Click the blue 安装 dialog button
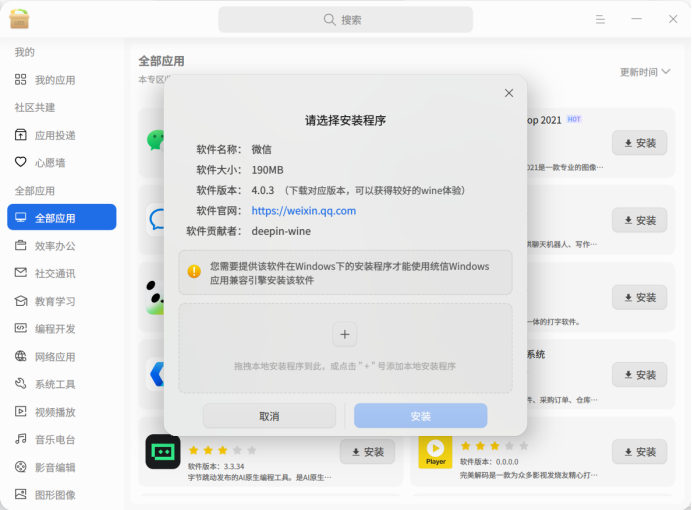 coord(421,416)
